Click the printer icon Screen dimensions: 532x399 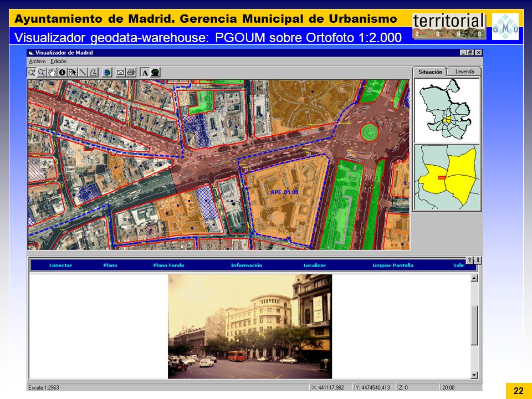[x=131, y=72]
